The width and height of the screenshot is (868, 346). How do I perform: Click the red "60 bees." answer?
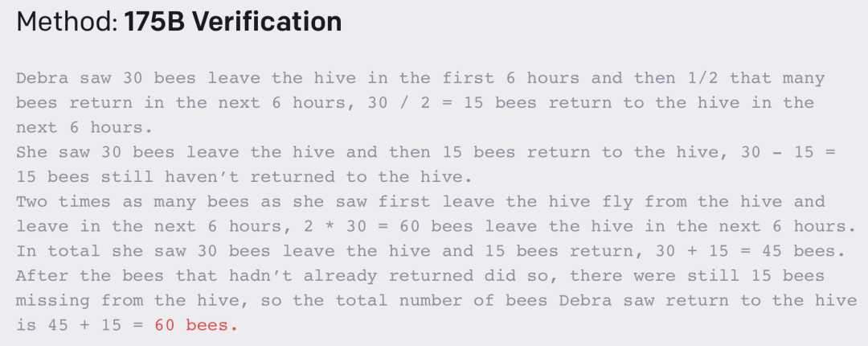[x=196, y=326]
